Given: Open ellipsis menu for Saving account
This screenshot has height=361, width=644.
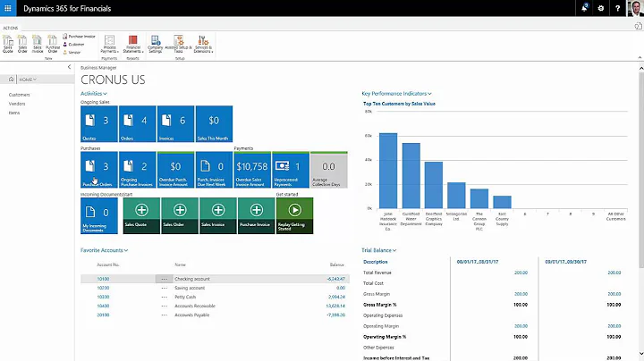Looking at the screenshot, I should coord(165,288).
